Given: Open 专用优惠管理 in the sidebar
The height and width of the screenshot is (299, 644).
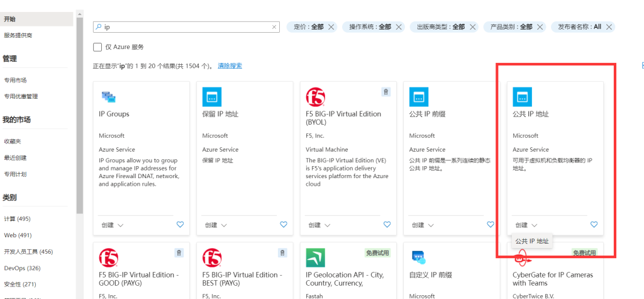Looking at the screenshot, I should click(21, 96).
